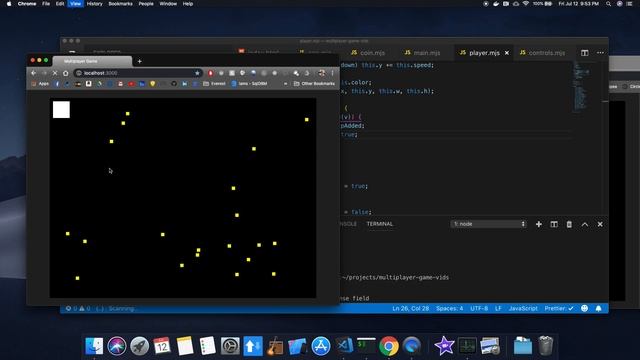Open Apps bookmark shortcut
640x360 pixels.
click(40, 84)
